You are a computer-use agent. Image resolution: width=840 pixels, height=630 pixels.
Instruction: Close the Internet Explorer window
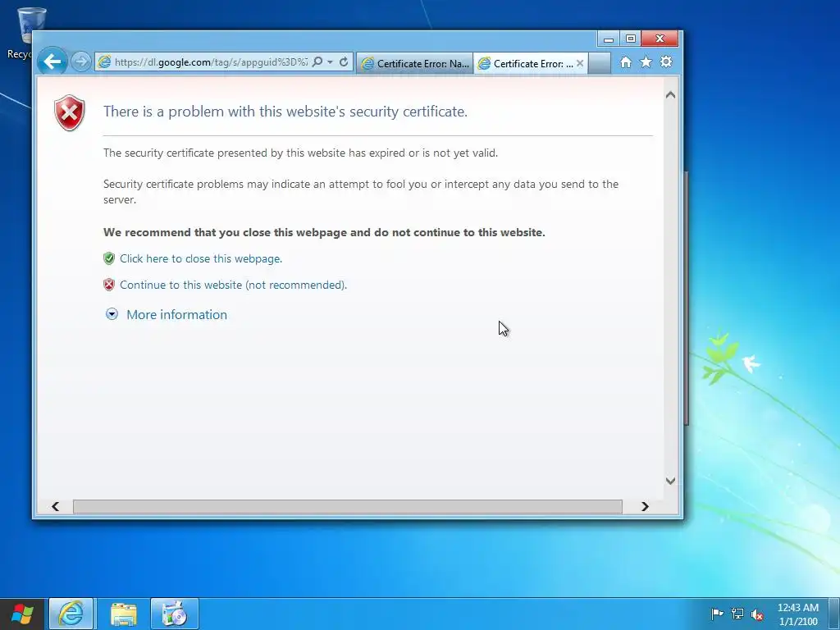pyautogui.click(x=660, y=39)
